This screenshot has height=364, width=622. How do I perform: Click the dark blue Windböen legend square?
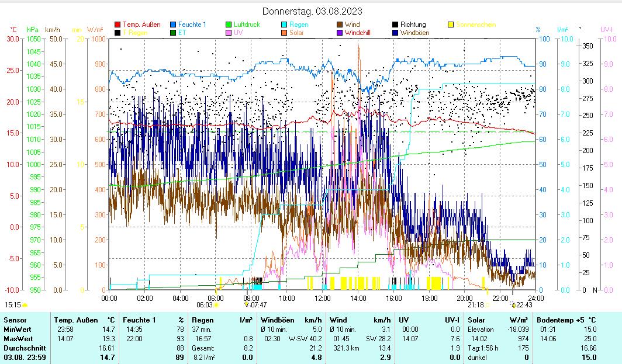[x=396, y=33]
